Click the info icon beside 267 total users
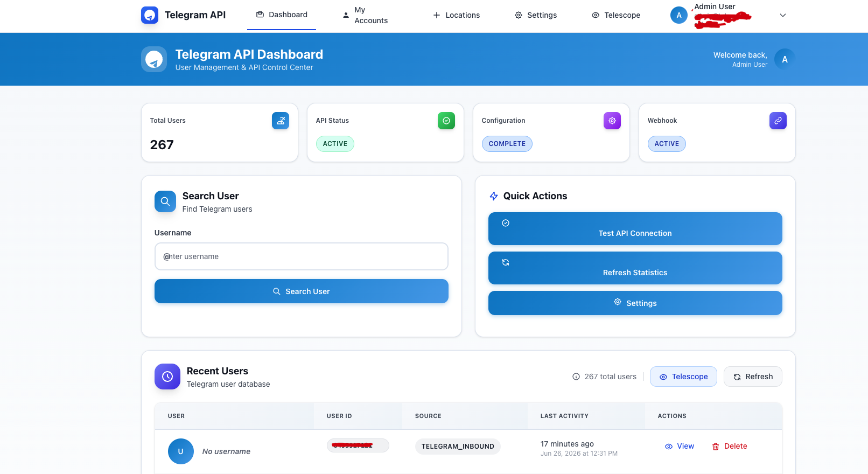The image size is (868, 474). pos(576,377)
